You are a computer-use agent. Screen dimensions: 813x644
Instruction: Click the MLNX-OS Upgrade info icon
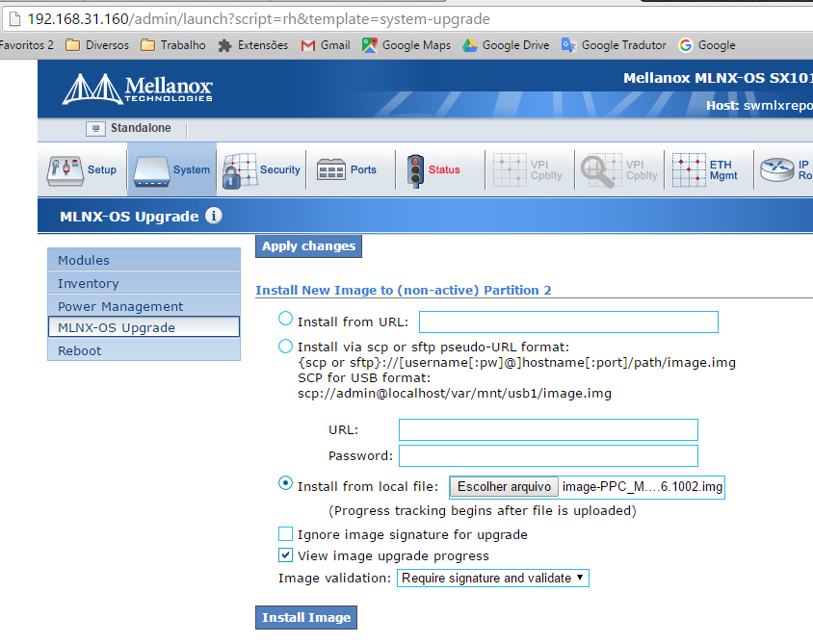[x=214, y=217]
